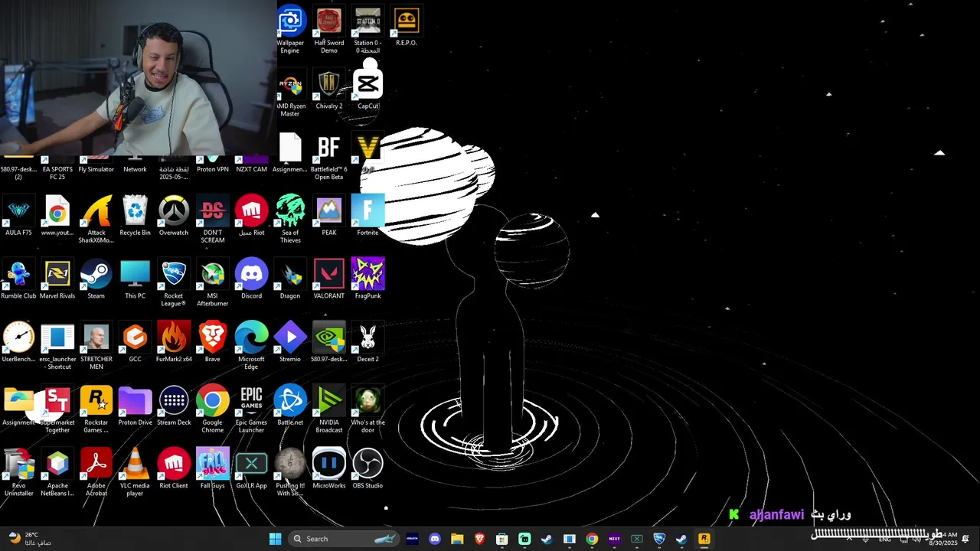Select the Steam desktop shortcut
The image size is (980, 551).
[96, 279]
